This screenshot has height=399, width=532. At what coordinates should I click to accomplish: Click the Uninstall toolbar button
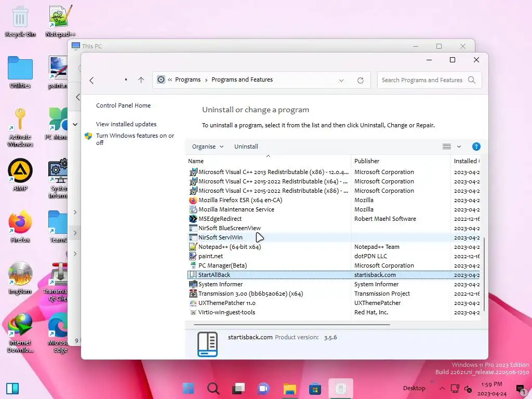click(x=246, y=147)
